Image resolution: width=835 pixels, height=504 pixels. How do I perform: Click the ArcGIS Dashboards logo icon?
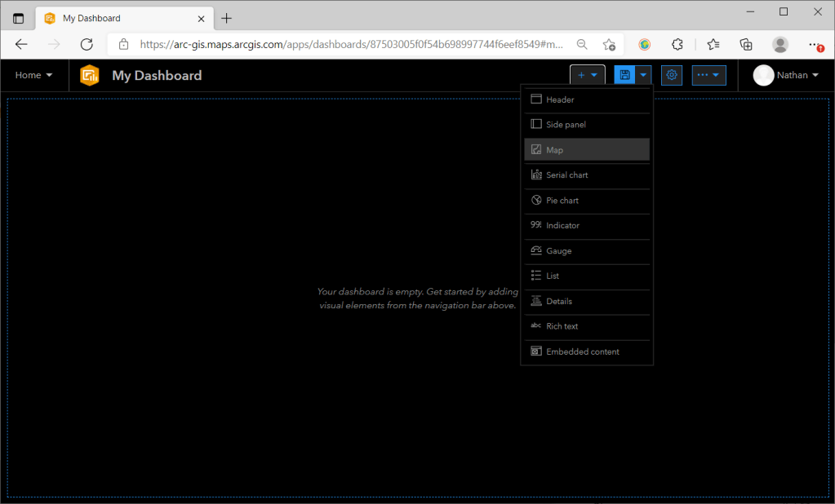click(x=90, y=75)
